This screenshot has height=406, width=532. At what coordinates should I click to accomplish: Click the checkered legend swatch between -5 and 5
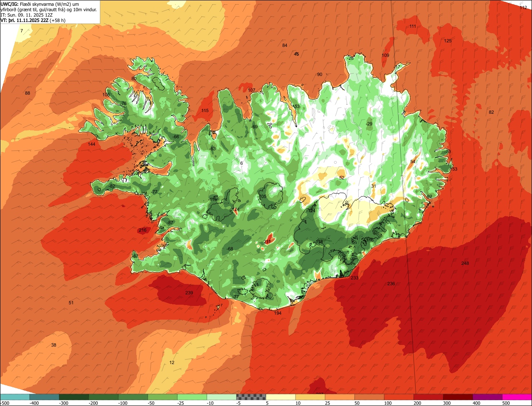point(251,397)
